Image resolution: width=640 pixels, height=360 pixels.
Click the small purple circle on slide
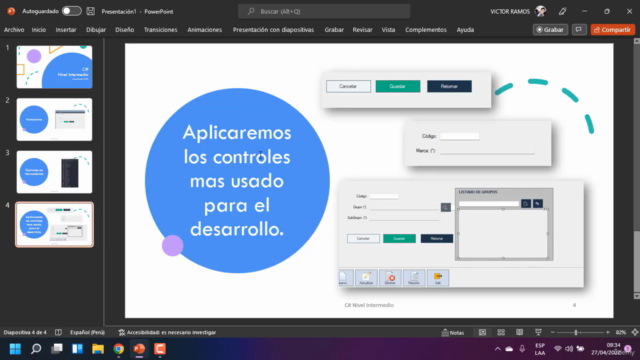click(173, 246)
